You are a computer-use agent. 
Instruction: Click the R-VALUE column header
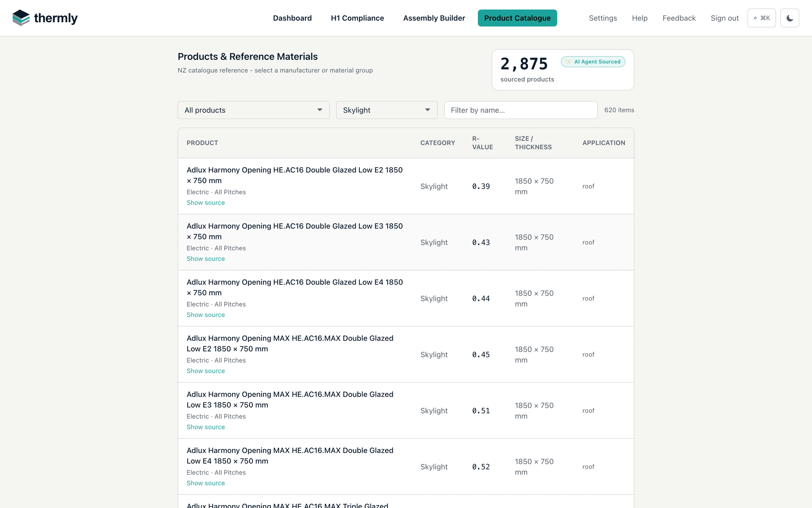click(482, 143)
